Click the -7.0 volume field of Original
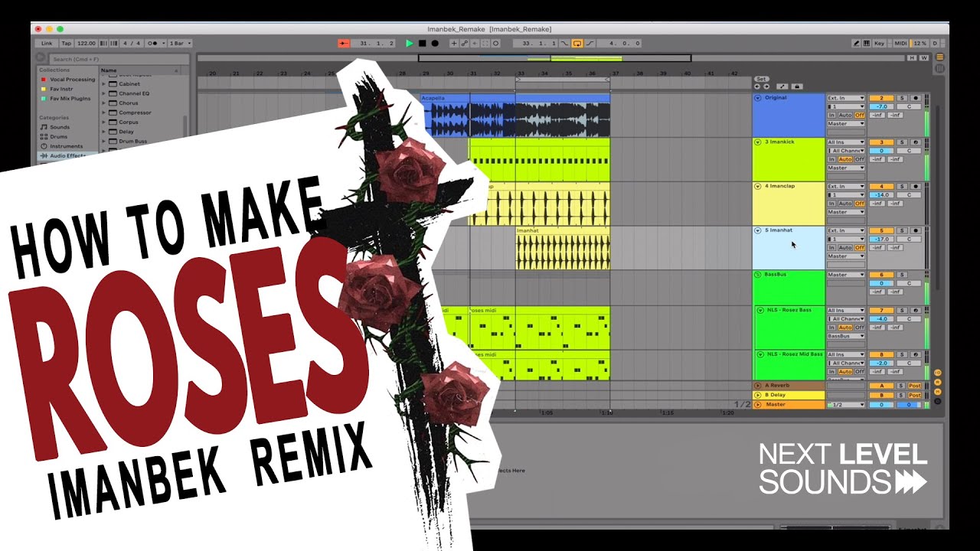 click(x=881, y=106)
